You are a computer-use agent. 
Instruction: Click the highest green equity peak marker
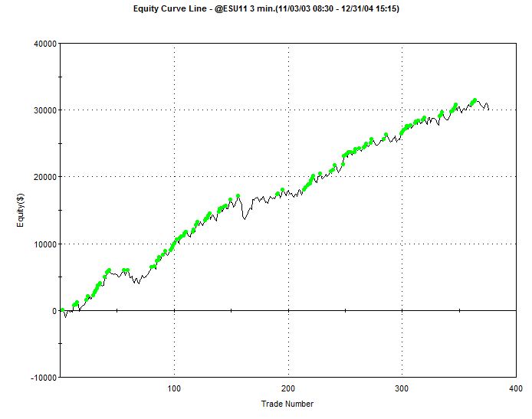pos(475,100)
